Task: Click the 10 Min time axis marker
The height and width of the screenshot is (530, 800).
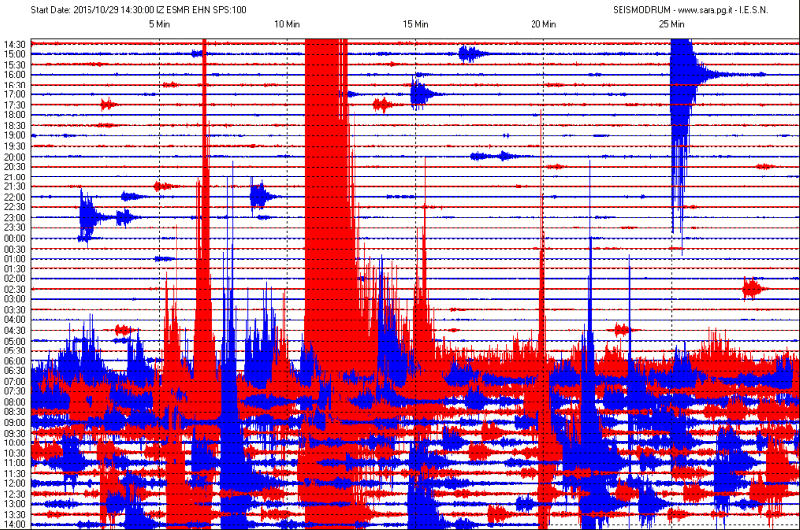Action: (287, 23)
